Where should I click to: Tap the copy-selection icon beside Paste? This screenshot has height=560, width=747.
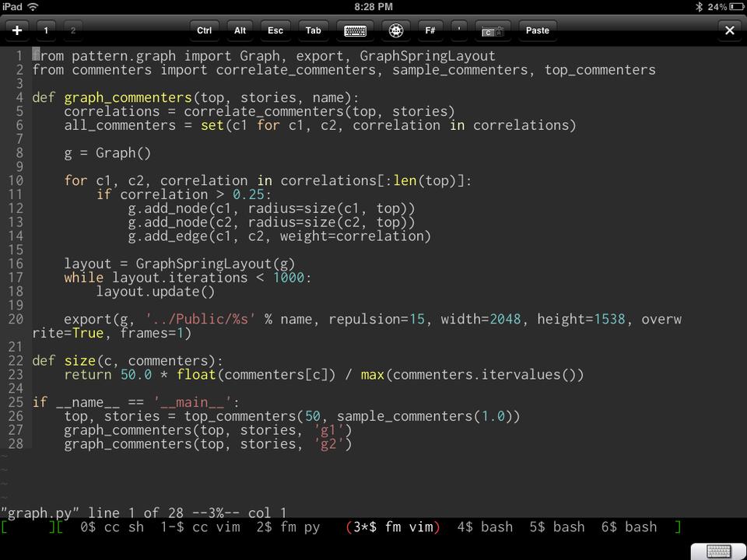click(x=493, y=30)
